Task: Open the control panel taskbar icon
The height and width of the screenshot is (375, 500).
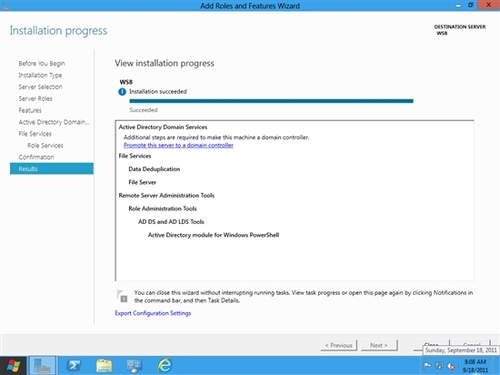Action: pyautogui.click(x=134, y=366)
